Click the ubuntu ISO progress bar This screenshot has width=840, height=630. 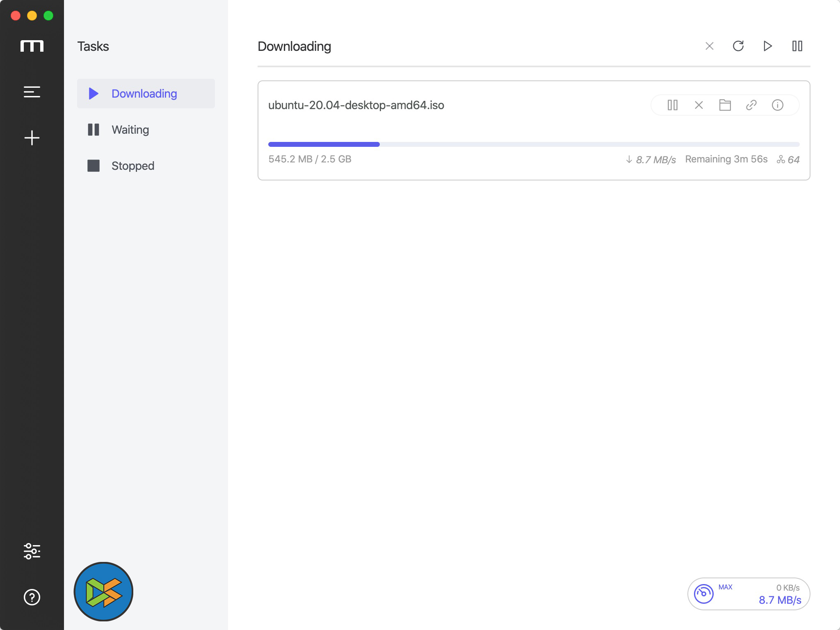534,144
